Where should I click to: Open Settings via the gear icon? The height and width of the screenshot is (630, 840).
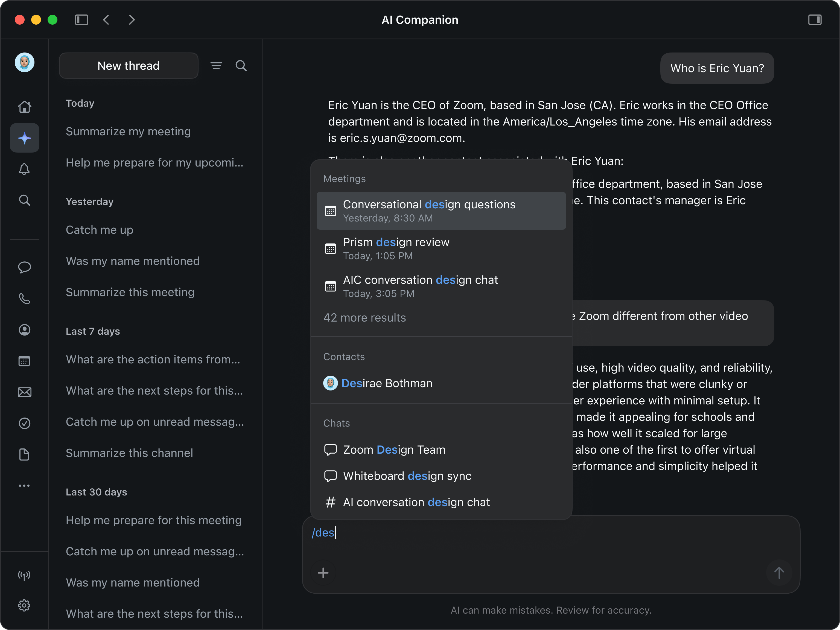(24, 605)
